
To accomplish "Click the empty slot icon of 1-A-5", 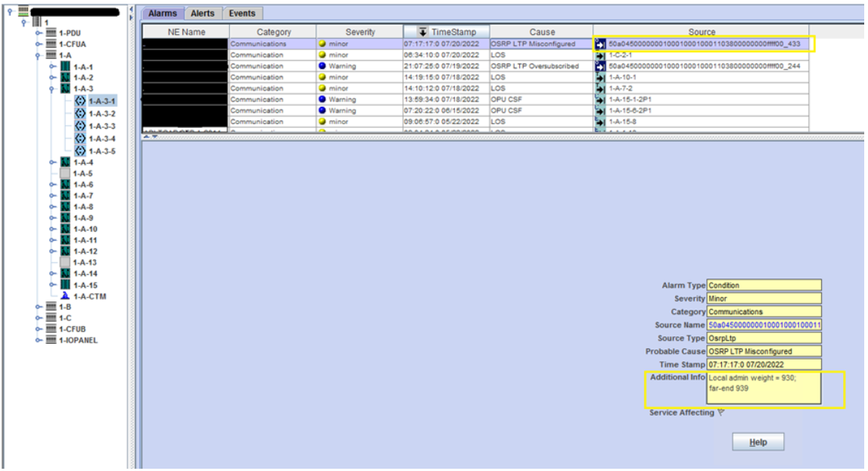I will [x=65, y=173].
